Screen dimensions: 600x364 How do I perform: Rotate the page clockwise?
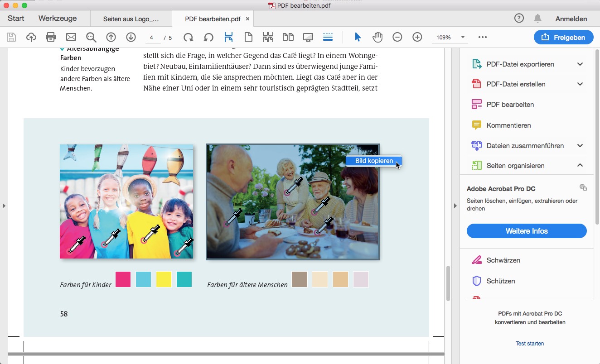[188, 38]
